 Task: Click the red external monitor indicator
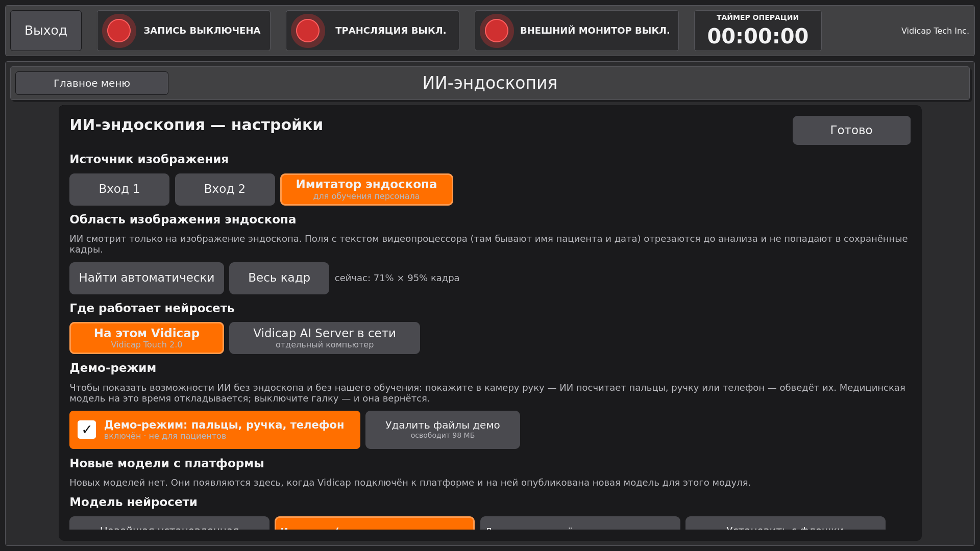click(497, 31)
